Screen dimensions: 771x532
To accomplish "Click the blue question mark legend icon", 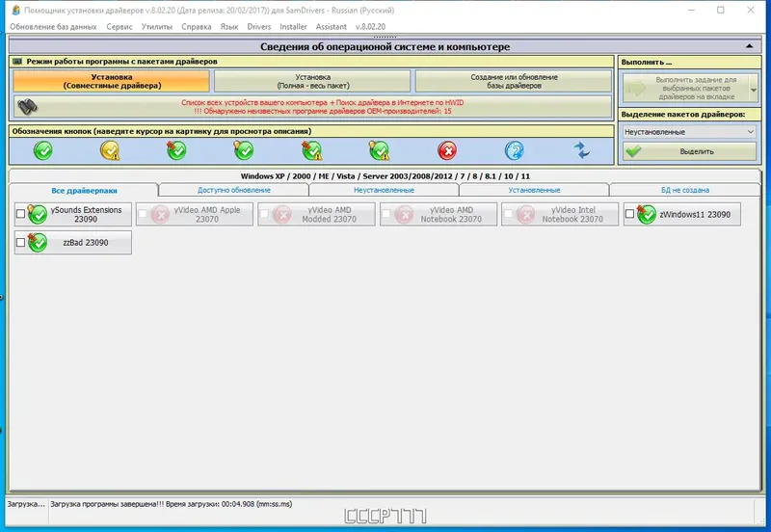I will tap(515, 150).
